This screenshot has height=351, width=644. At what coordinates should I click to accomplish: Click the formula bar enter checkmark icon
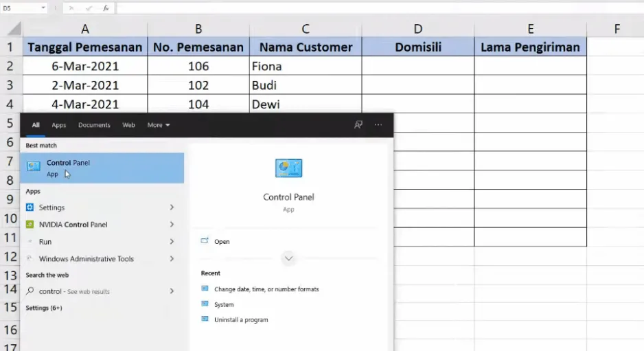pyautogui.click(x=89, y=8)
